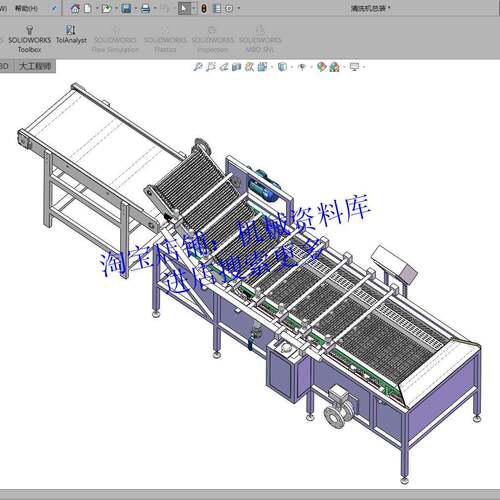Click the Home icon in the top toolbar
500x500 pixels.
tap(75, 8)
